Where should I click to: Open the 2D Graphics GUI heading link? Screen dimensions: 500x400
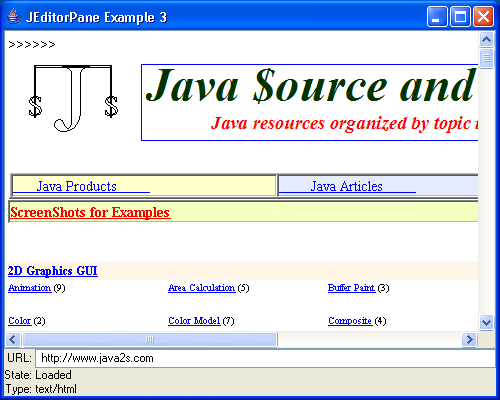click(53, 271)
